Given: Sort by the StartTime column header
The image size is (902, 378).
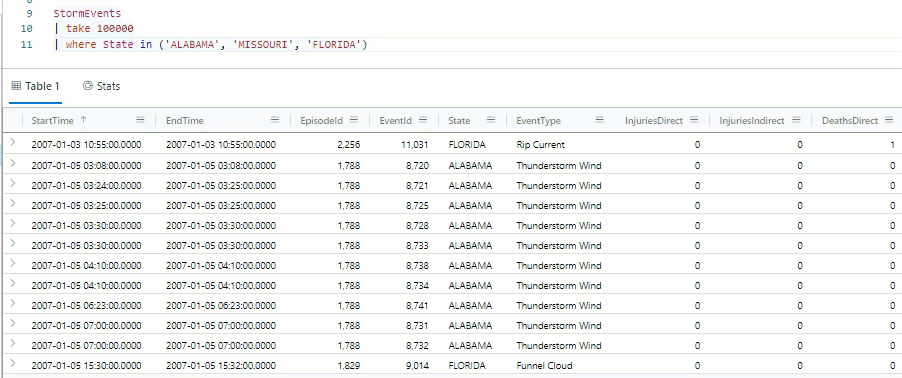Looking at the screenshot, I should click(52, 121).
